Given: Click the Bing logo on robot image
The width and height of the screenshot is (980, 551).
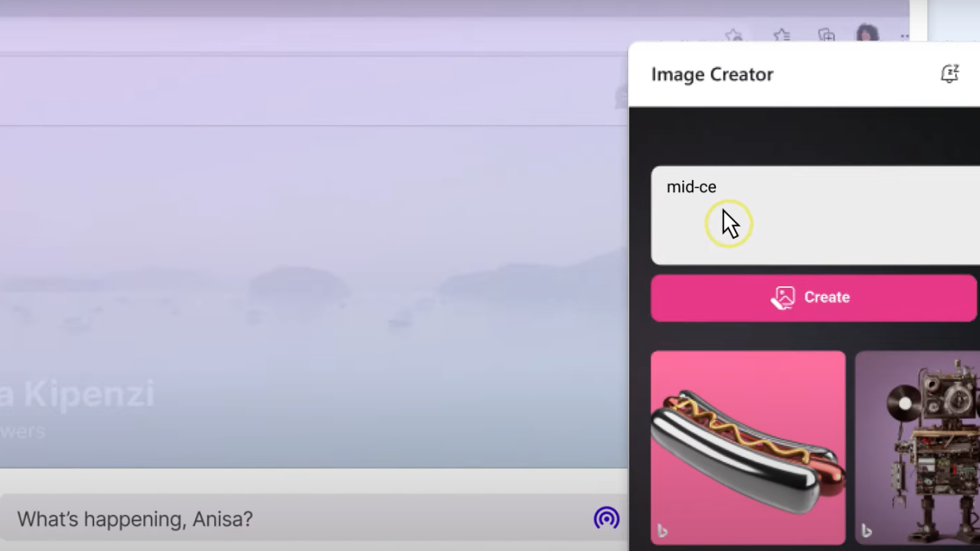Looking at the screenshot, I should [x=866, y=530].
